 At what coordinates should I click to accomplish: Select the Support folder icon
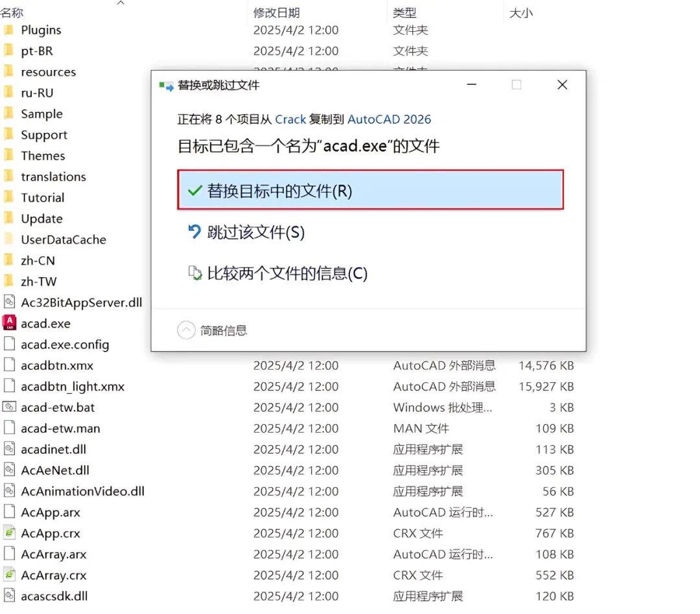coord(9,134)
